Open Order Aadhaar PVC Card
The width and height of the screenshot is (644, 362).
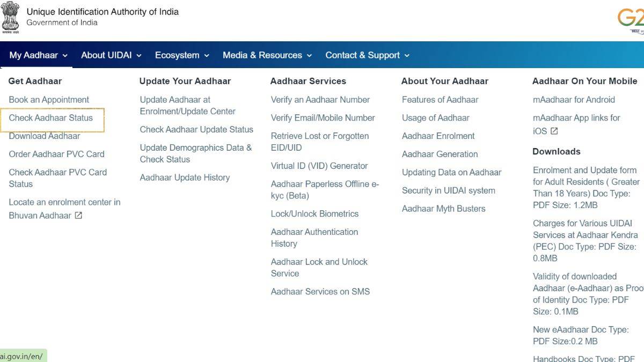click(56, 154)
